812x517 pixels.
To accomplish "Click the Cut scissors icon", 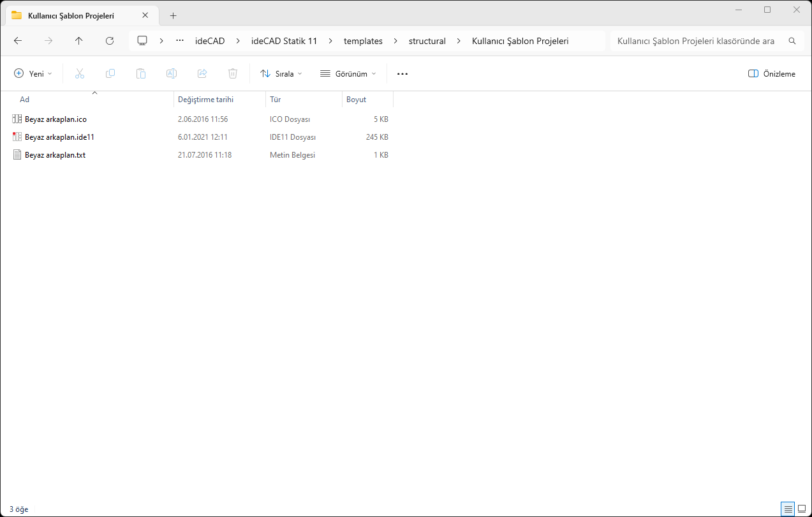I will 80,73.
